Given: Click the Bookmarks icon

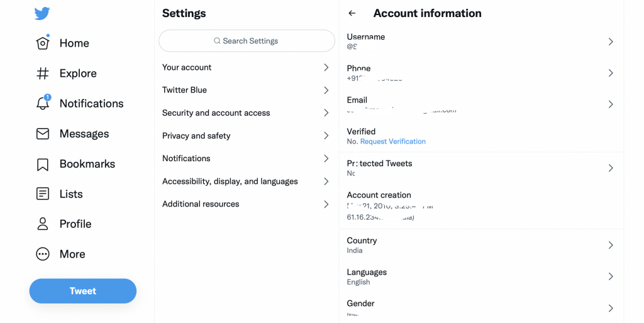Looking at the screenshot, I should pos(43,164).
